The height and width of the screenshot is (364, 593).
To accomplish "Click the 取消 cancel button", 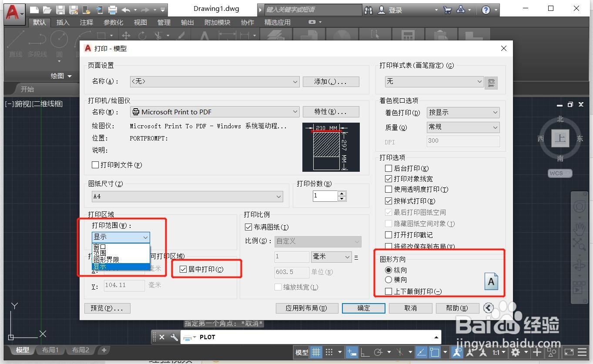I will coord(410,308).
